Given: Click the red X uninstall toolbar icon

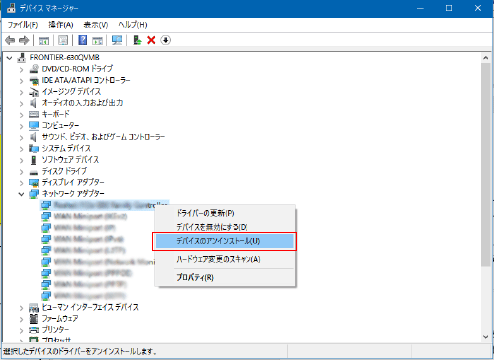Looking at the screenshot, I should (151, 40).
